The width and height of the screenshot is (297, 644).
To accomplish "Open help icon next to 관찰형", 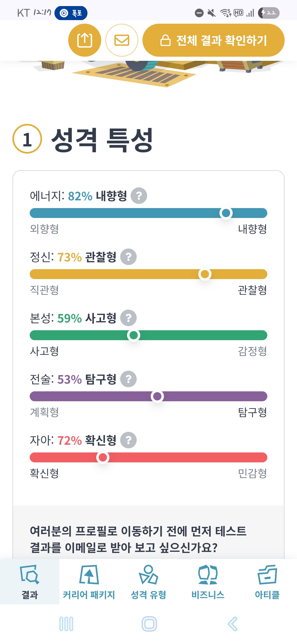I will 128,257.
